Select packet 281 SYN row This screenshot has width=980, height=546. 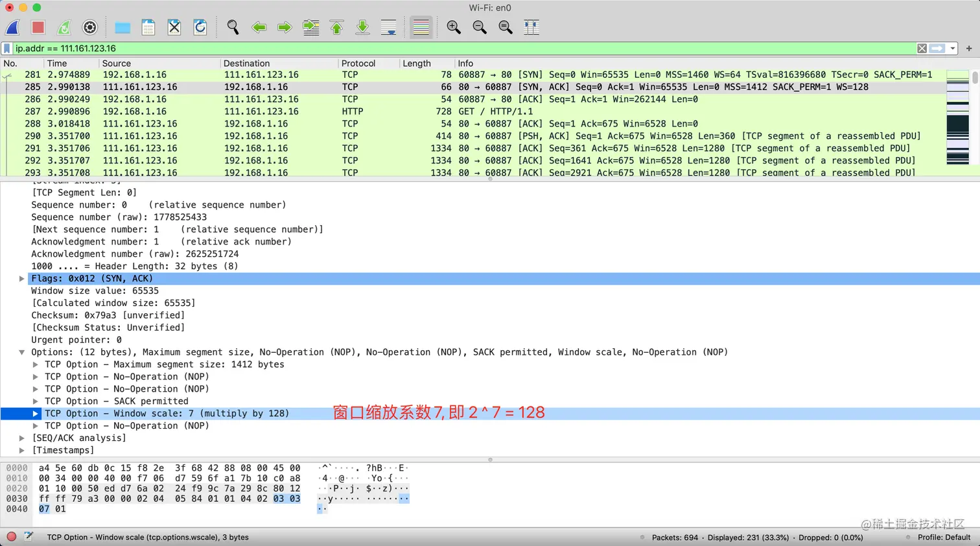point(473,75)
